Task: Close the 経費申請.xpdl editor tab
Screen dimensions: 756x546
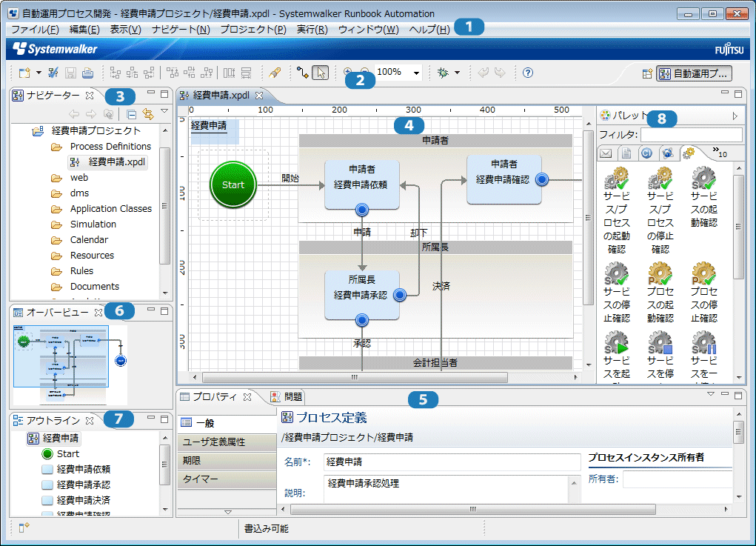Action: pos(259,96)
